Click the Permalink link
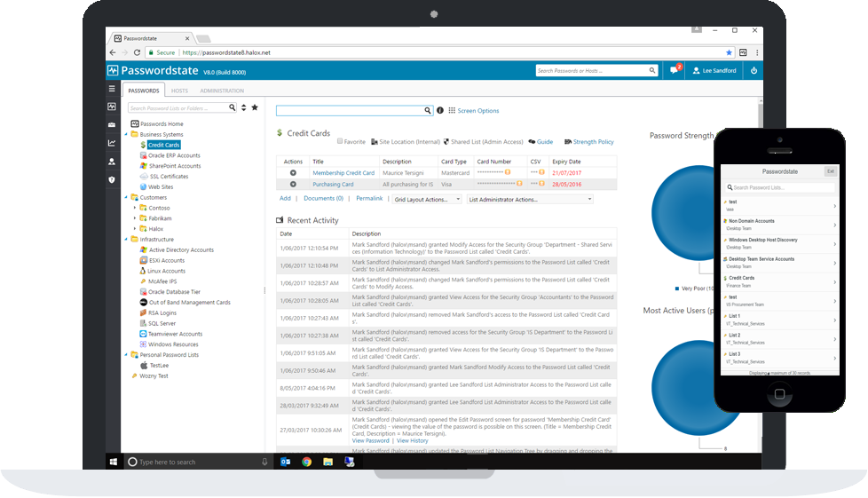This screenshot has height=498, width=868. [369, 198]
